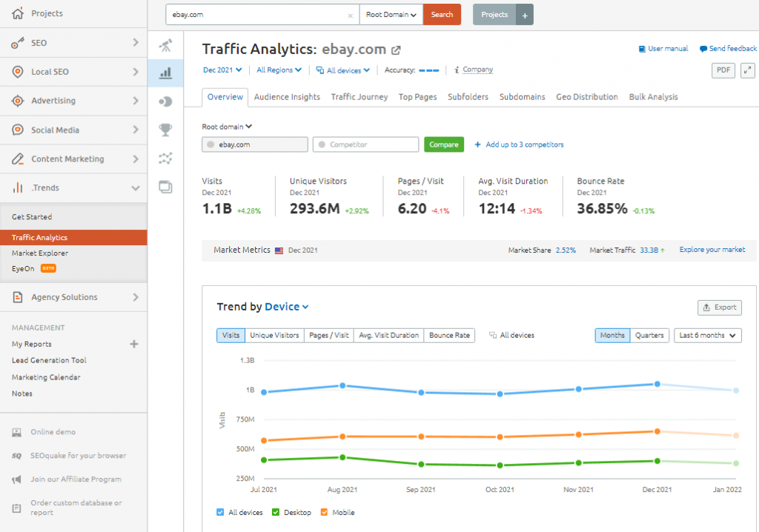Screen dimensions: 759x532
Task: Open the Audience Insights tab
Action: click(287, 97)
